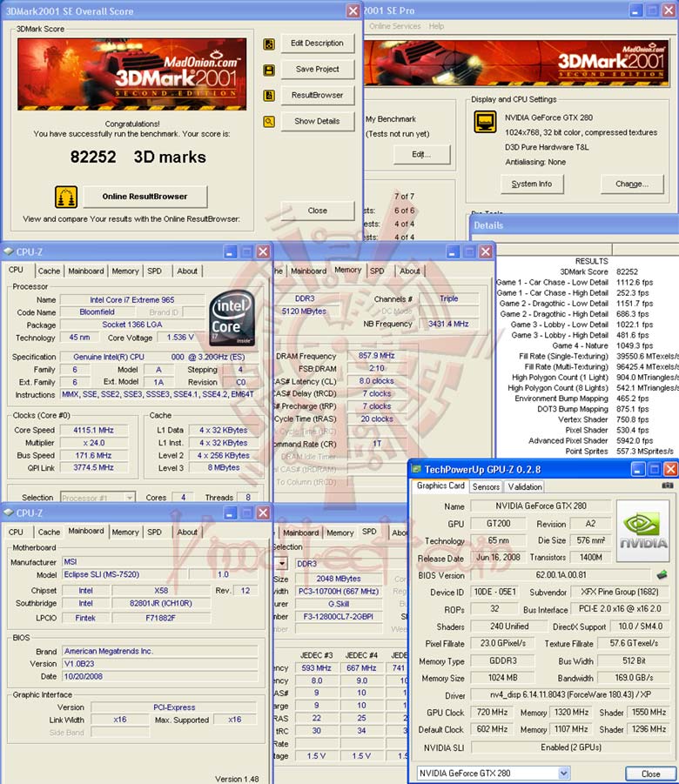The height and width of the screenshot is (784, 679).
Task: Click the BIOS Date 10/20/2008 field
Action: pyautogui.click(x=160, y=676)
